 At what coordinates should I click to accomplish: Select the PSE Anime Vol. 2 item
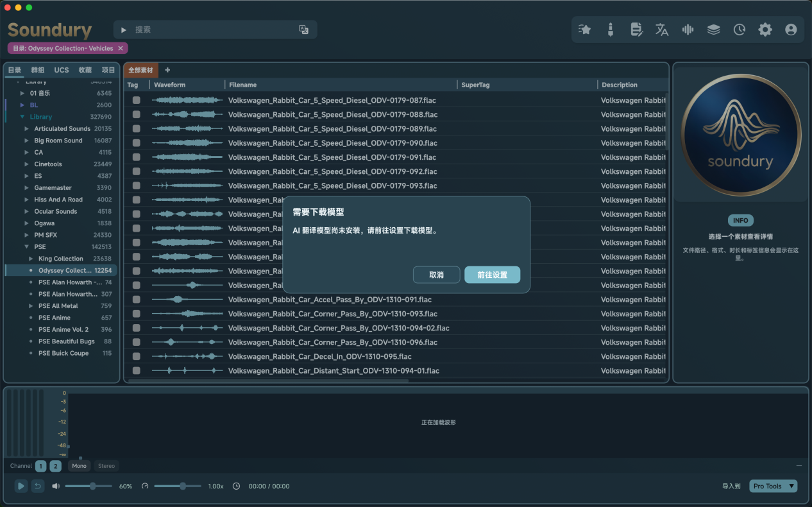[x=63, y=330]
